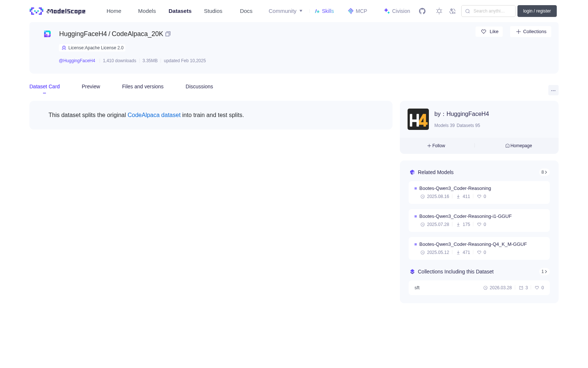Open the Skills navigation item
The image size is (588, 368).
324,11
